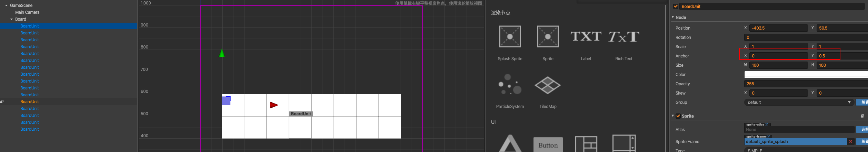868x152 pixels.
Task: Open the Sprite component help document icon
Action: click(x=862, y=116)
